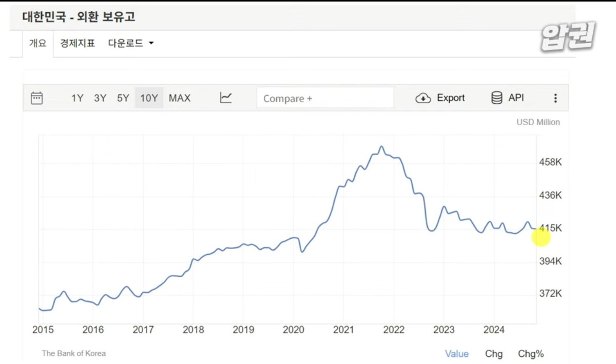Screen dimensions: 616x364
Task: Switch to the 개요 tab
Action: pyautogui.click(x=37, y=43)
